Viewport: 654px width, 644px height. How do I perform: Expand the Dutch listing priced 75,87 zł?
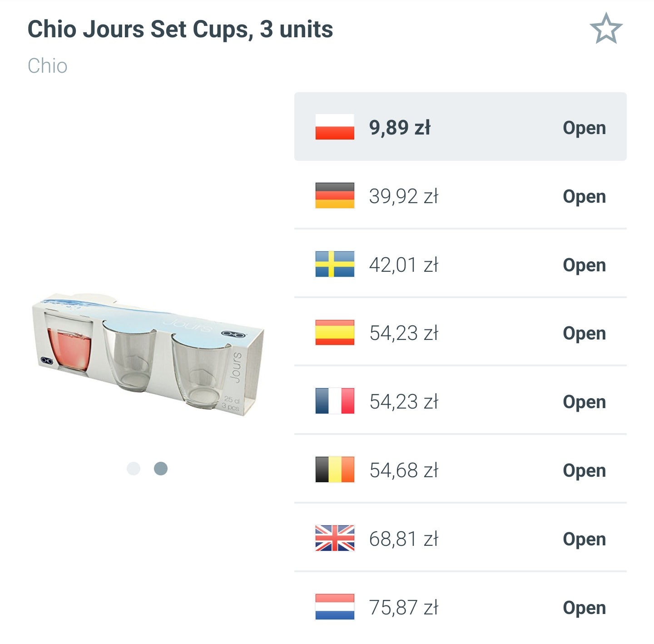click(584, 608)
